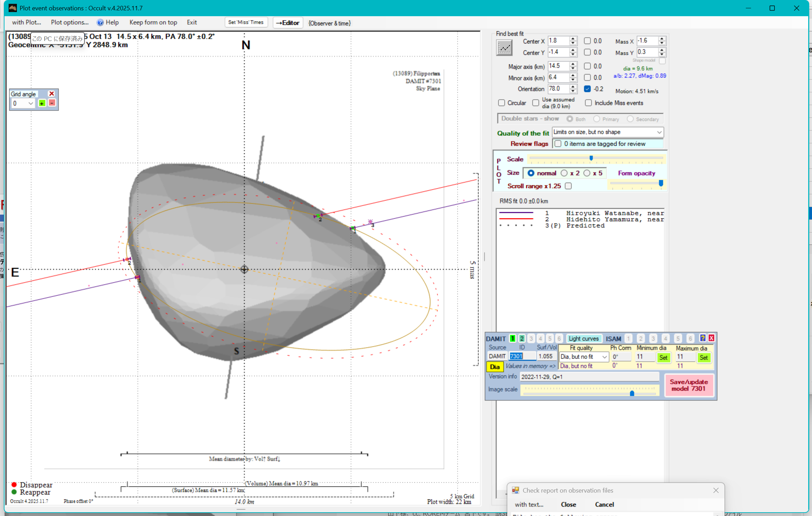Open the DAMIT panel question mark help
812x516 pixels.
pyautogui.click(x=702, y=338)
